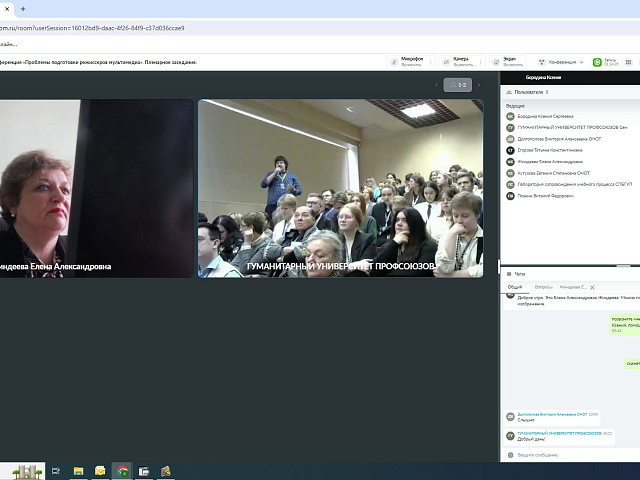Click the ГУМАНИТАРНЫЙ УНИВЕРСИТЕТ ПРОФСОЮЗОВ video tile
The image size is (640, 480).
click(x=340, y=187)
